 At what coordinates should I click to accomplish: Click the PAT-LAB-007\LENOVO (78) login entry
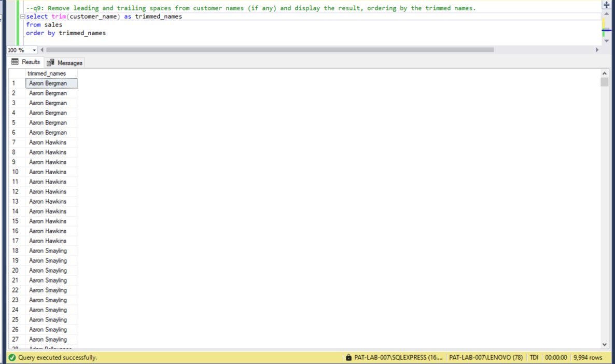485,357
